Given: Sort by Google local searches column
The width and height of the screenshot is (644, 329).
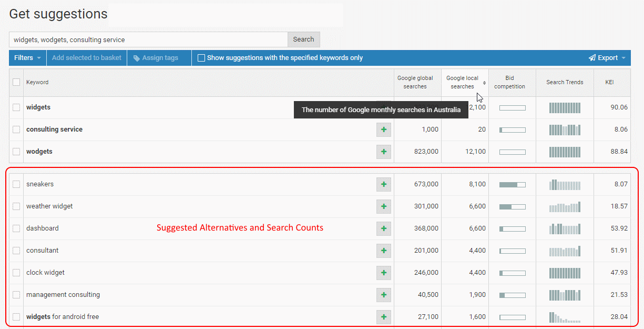Looking at the screenshot, I should tap(463, 82).
